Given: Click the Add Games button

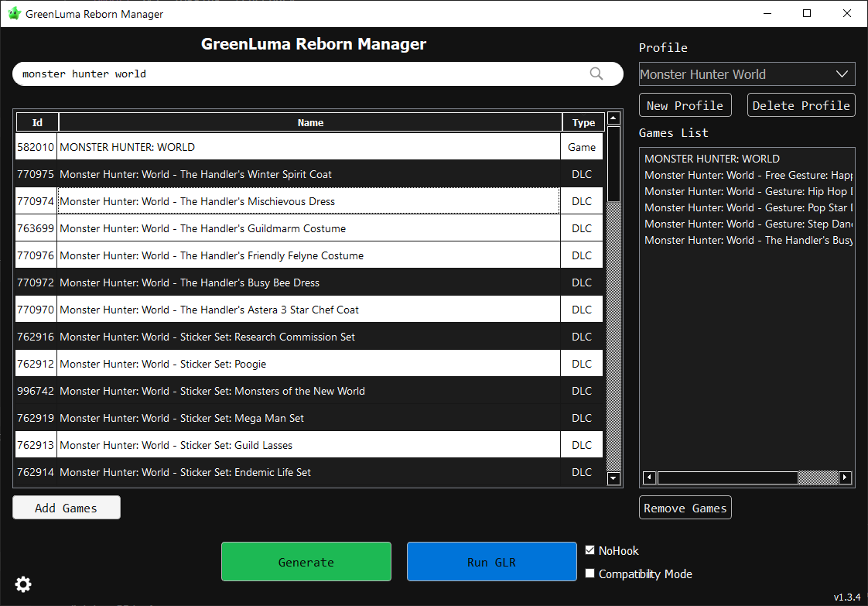Looking at the screenshot, I should [x=67, y=508].
